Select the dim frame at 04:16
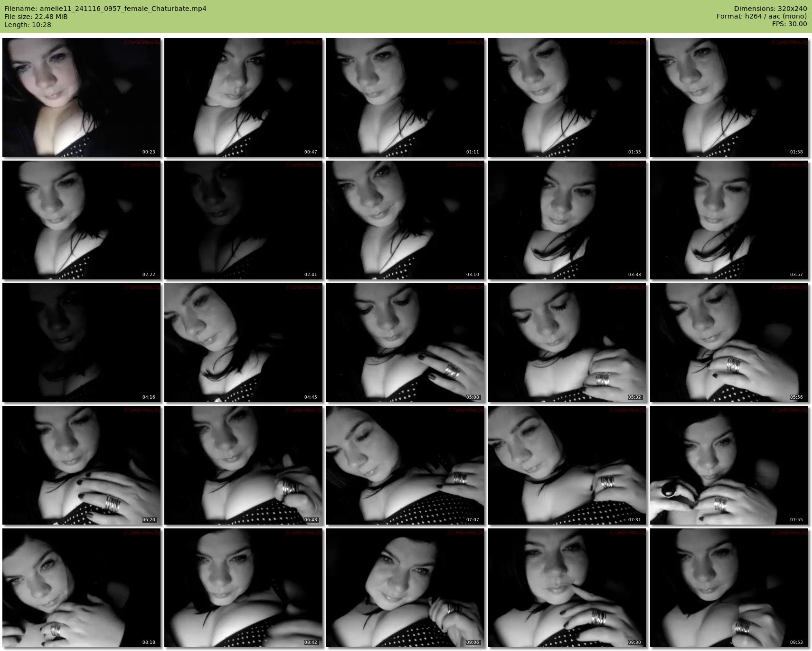The width and height of the screenshot is (812, 651). pyautogui.click(x=81, y=343)
